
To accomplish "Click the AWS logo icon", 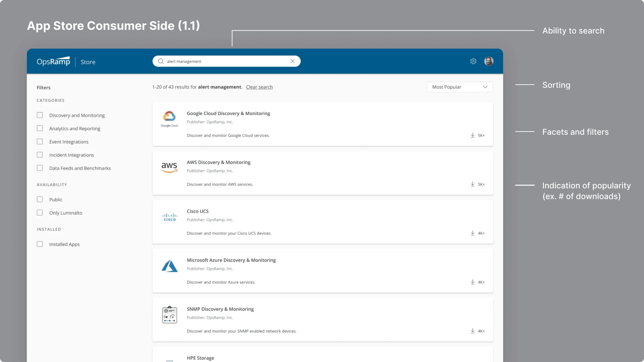I will click(x=170, y=167).
